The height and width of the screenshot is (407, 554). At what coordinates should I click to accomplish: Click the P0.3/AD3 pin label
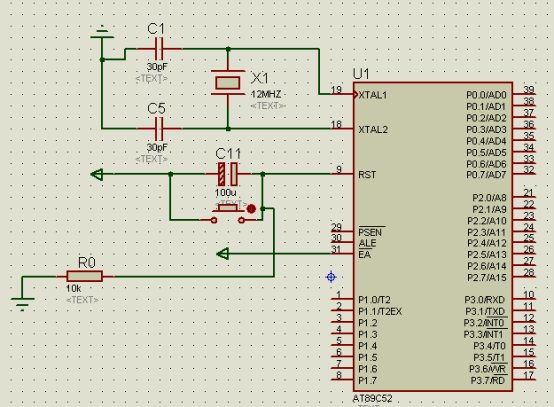(x=486, y=130)
